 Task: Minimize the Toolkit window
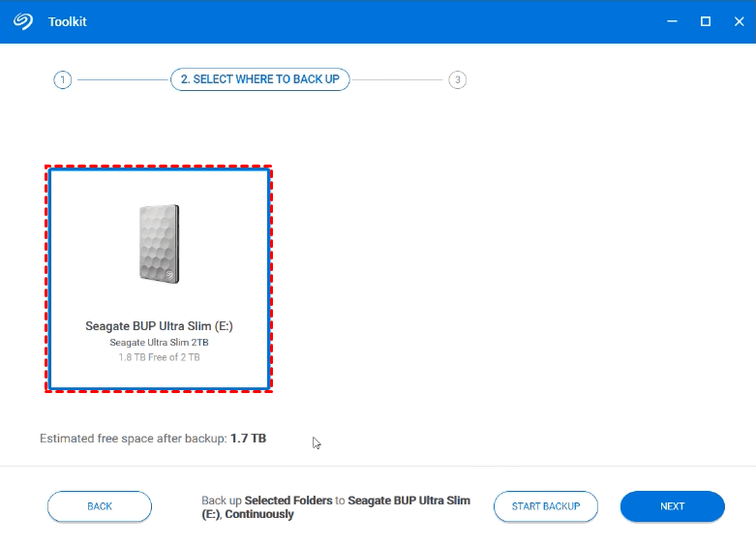672,21
